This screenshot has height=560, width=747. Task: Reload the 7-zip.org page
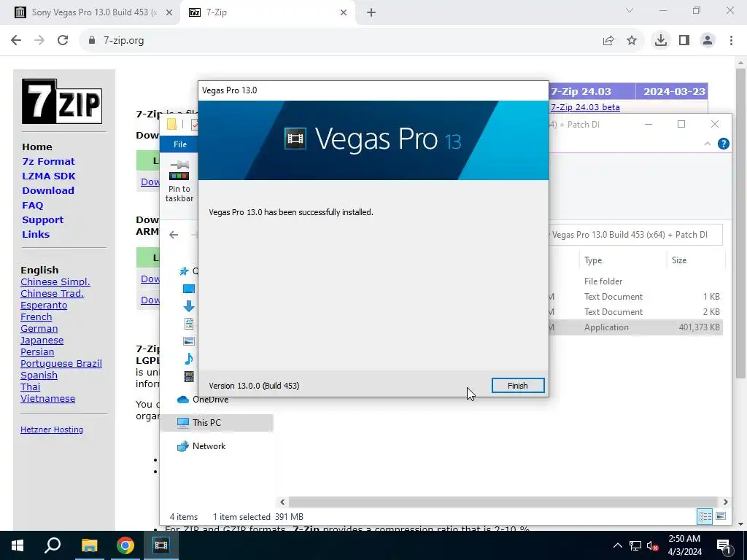click(63, 41)
